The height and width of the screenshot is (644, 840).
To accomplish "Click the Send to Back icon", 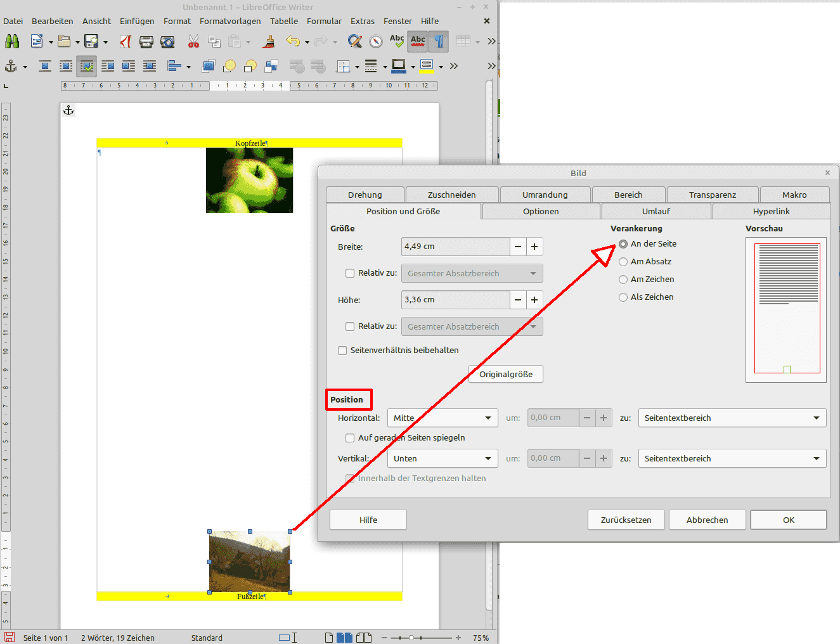I will 271,66.
